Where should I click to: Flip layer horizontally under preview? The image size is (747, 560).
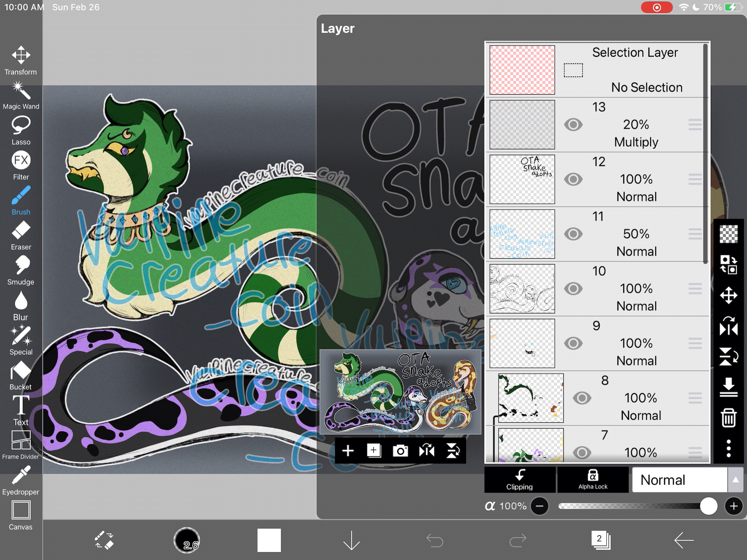[x=427, y=451]
